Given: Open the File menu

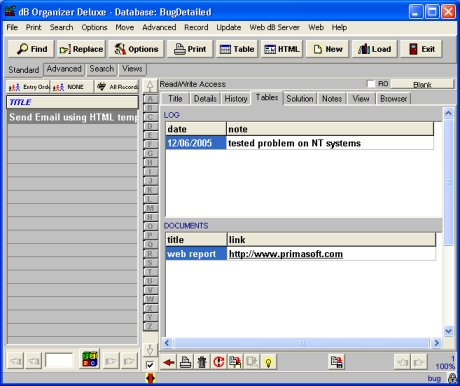Looking at the screenshot, I should click(x=12, y=27).
